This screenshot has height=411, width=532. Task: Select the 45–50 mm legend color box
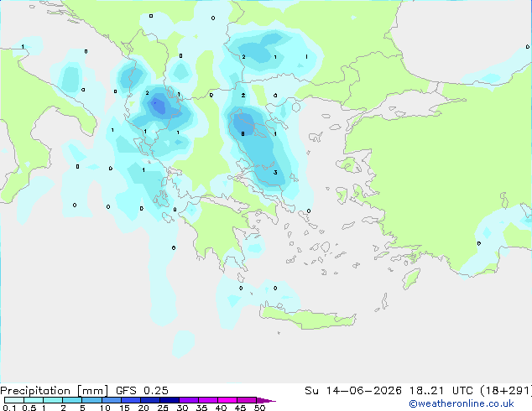[247, 400]
